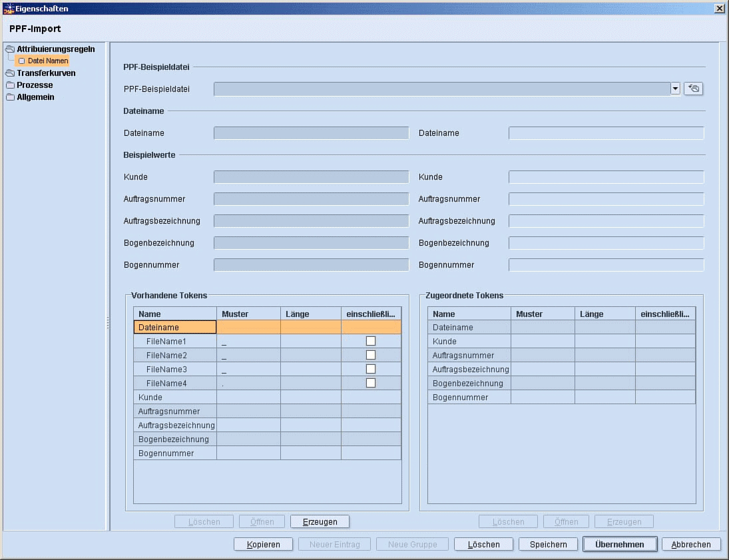729x560 pixels.
Task: Click the left Auftragsbezeichnung input field
Action: 311,221
